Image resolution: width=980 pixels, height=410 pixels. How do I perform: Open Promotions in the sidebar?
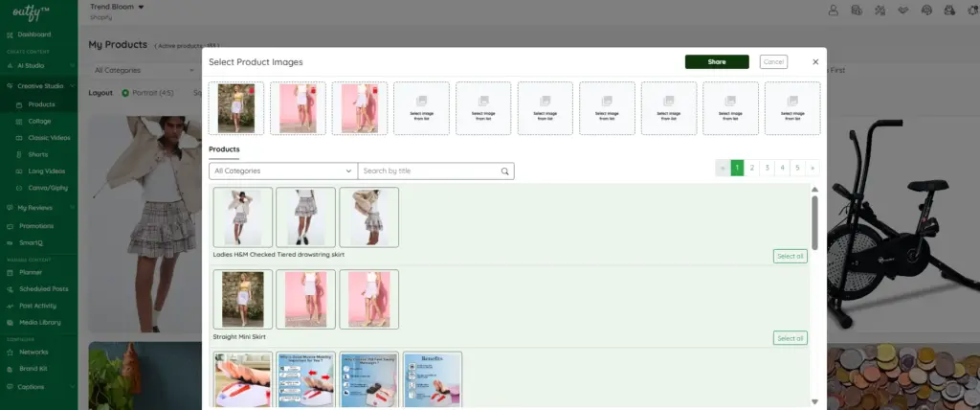tap(38, 226)
